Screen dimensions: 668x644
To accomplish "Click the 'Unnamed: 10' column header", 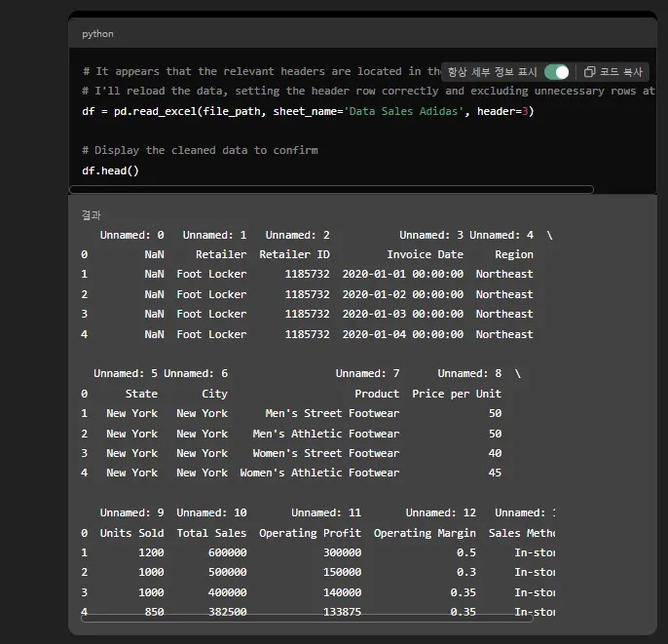I will (211, 512).
